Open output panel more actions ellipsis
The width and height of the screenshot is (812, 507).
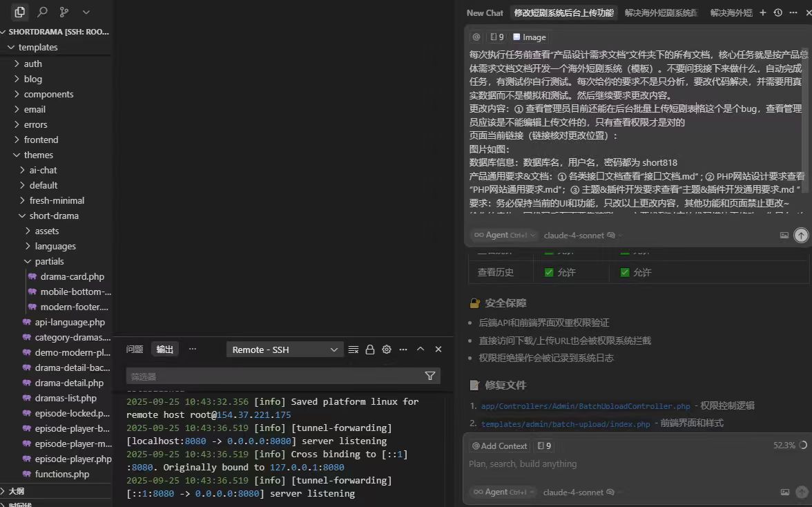(x=403, y=350)
